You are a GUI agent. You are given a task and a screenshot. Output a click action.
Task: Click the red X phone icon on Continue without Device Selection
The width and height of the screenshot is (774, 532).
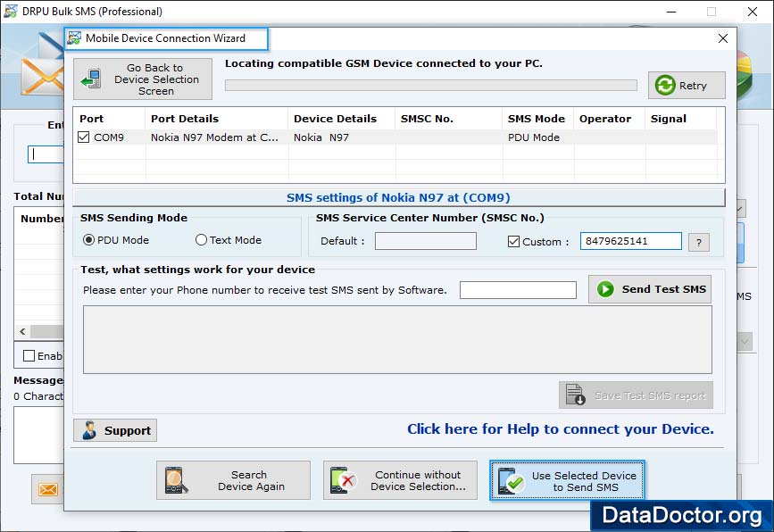point(343,480)
